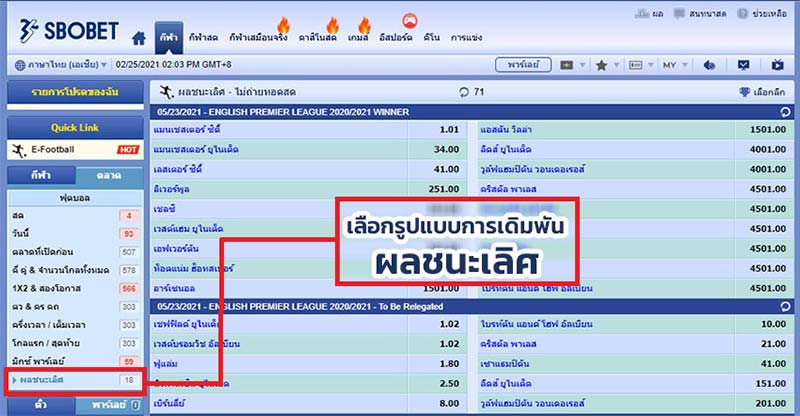Viewport: 800px width, 416px height.
Task: Open the live TV icon
Action: click(778, 65)
